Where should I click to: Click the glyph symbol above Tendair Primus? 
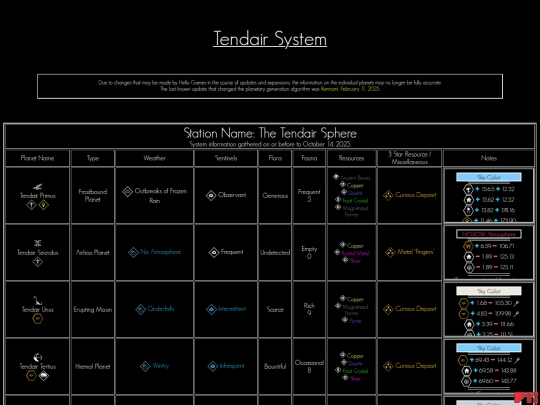click(x=38, y=187)
